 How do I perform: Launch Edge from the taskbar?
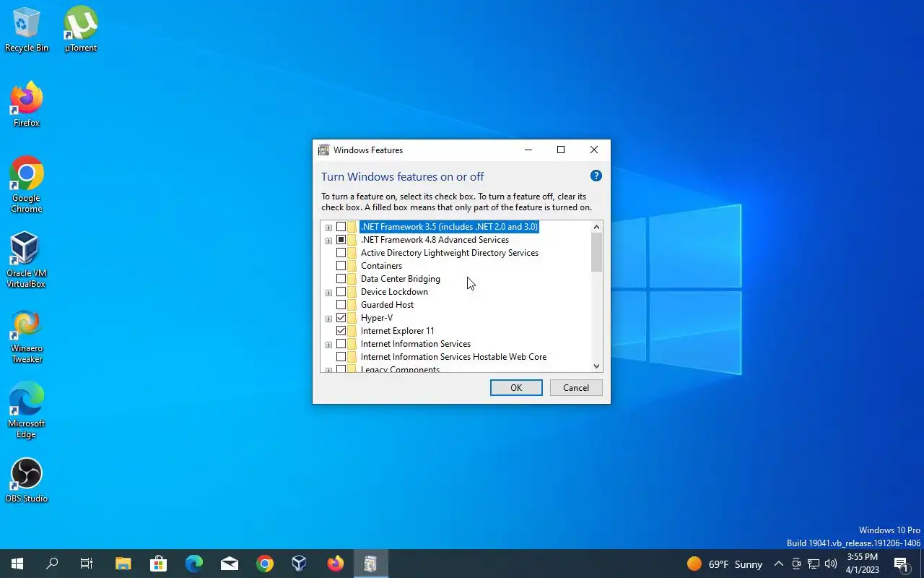coord(193,564)
